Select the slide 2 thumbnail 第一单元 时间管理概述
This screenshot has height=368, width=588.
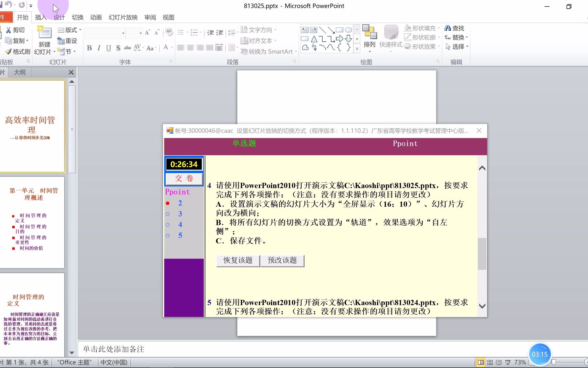pyautogui.click(x=32, y=222)
